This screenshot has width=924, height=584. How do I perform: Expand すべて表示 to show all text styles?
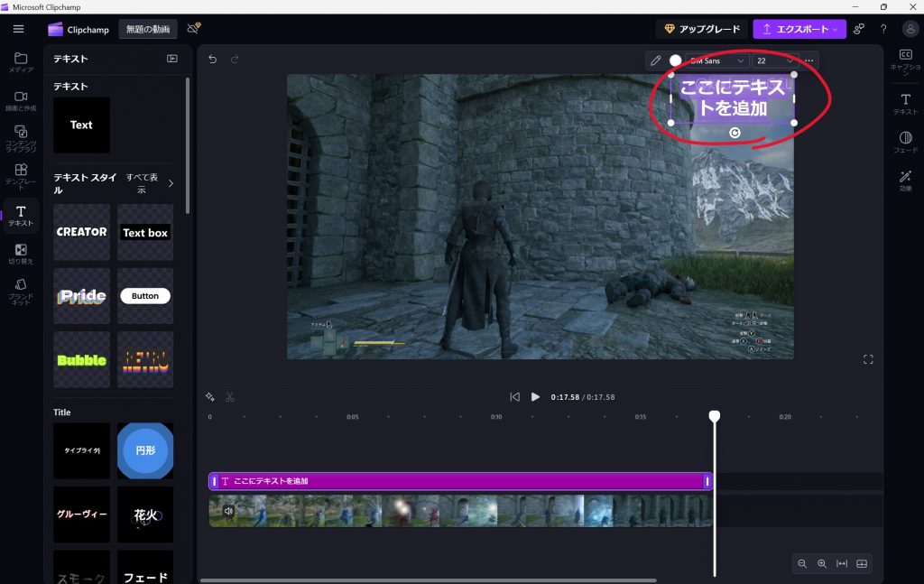(x=149, y=183)
